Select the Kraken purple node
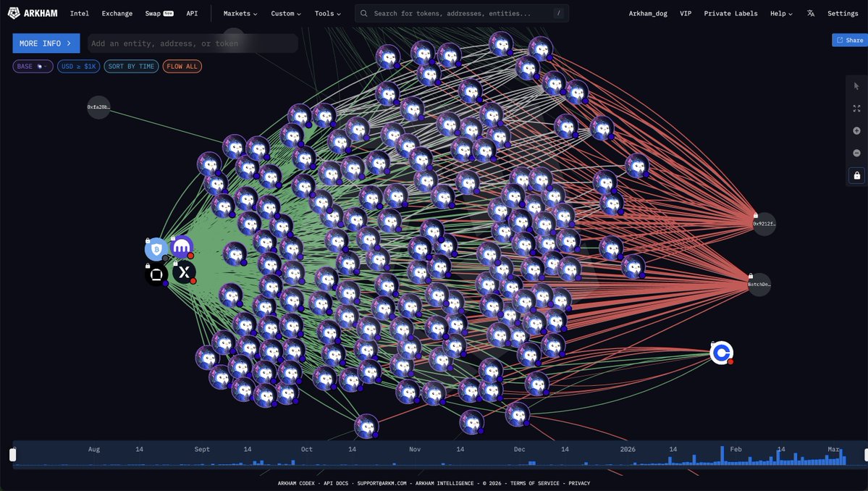The image size is (868, 491). pyautogui.click(x=182, y=247)
